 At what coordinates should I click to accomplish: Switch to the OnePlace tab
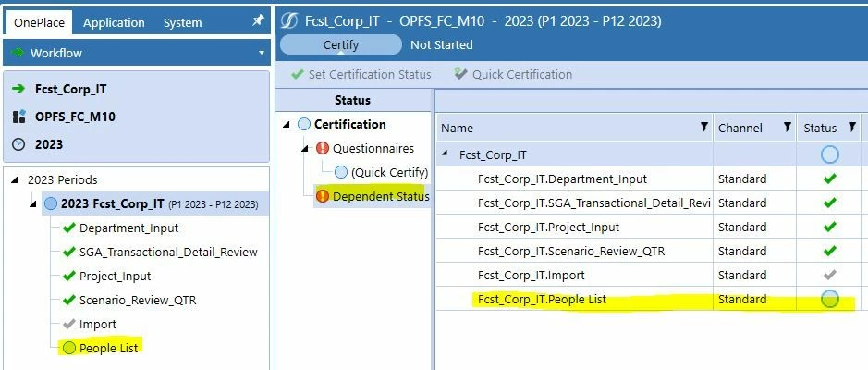[x=40, y=23]
